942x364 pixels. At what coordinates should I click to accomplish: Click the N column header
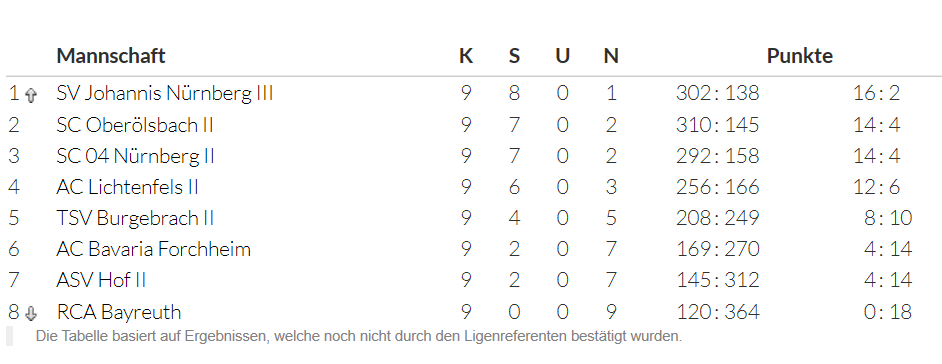tap(611, 55)
